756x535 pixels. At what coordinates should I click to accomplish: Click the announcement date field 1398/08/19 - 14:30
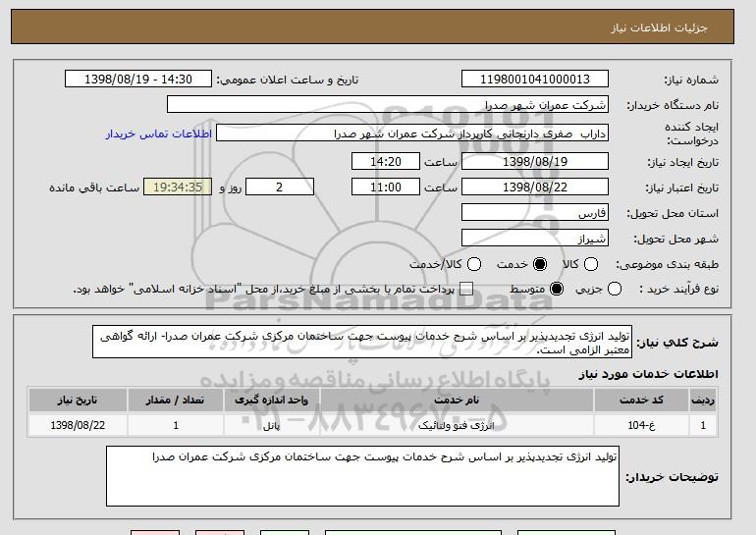[x=138, y=80]
